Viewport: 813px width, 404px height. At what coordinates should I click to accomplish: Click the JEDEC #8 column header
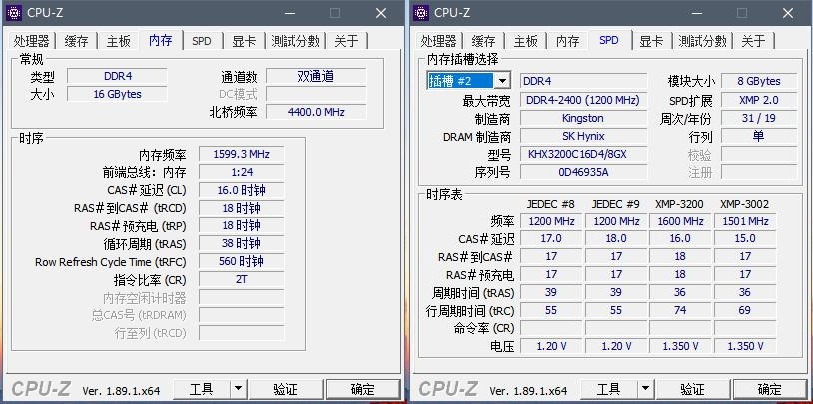551,204
